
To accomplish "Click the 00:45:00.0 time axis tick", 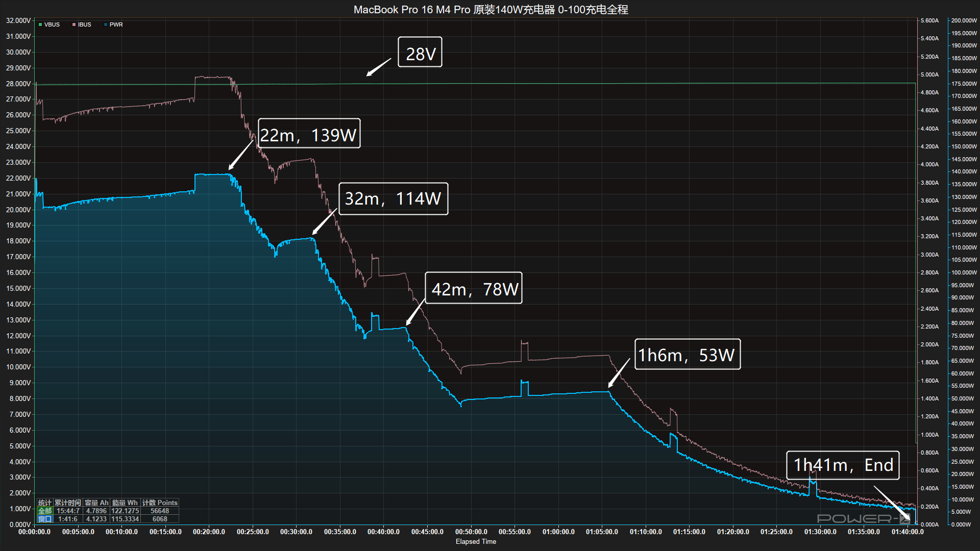I will point(427,532).
